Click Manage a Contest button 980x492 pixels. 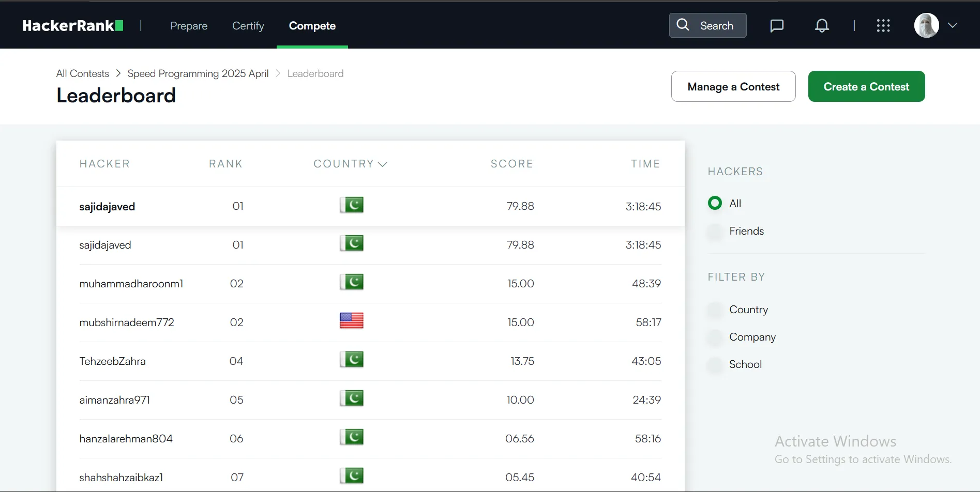click(733, 86)
